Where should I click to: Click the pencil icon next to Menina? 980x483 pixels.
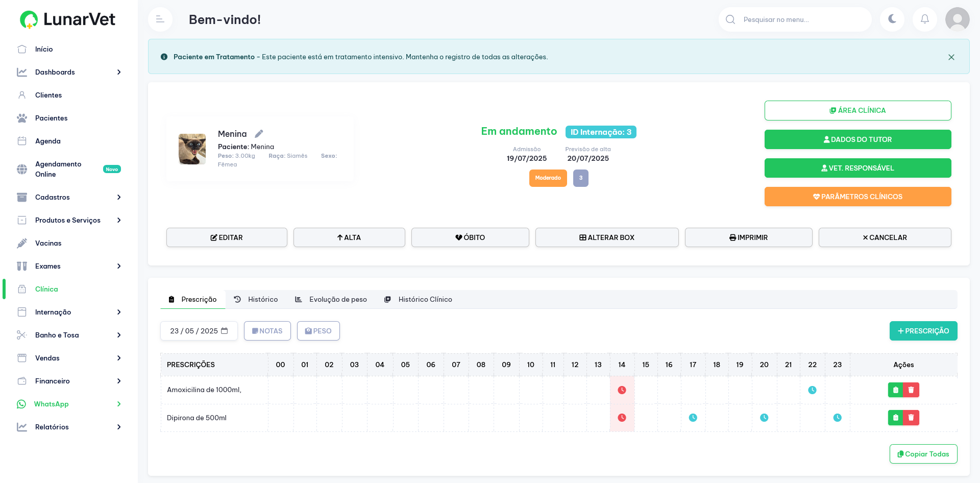click(259, 134)
